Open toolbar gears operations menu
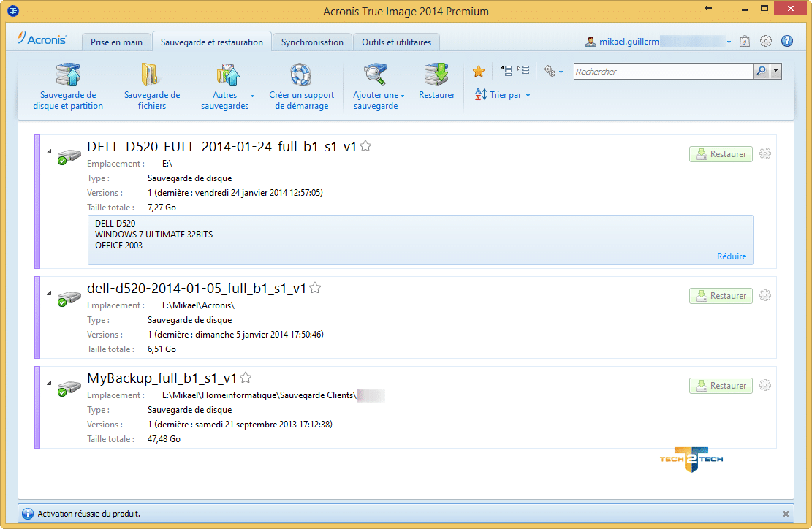 point(553,71)
